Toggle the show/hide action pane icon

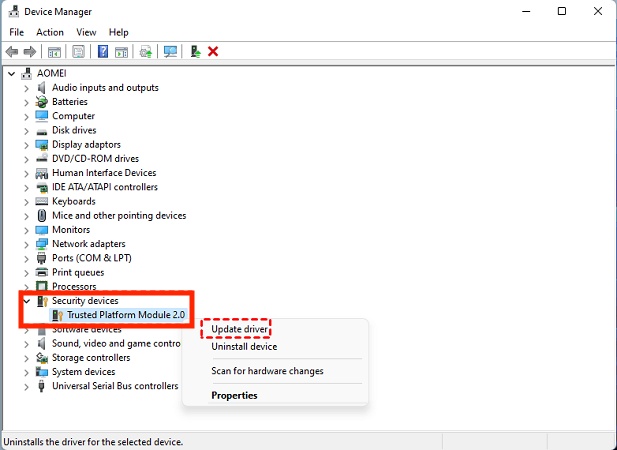click(x=121, y=52)
